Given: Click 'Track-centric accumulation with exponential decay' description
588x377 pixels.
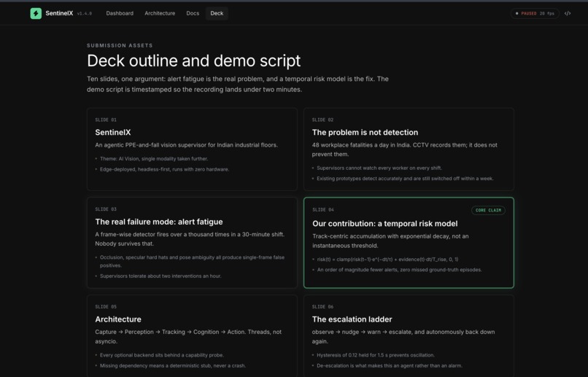Looking at the screenshot, I should (x=390, y=241).
